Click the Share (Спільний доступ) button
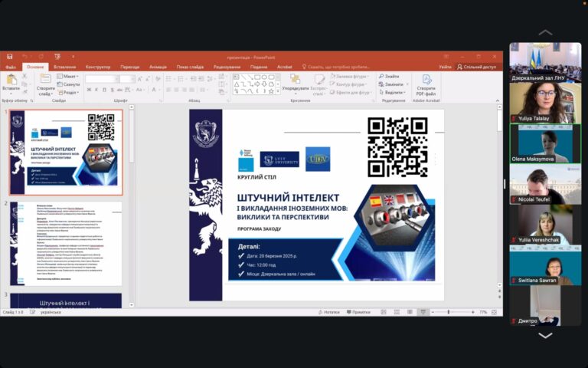This screenshot has height=368, width=588. click(x=477, y=67)
